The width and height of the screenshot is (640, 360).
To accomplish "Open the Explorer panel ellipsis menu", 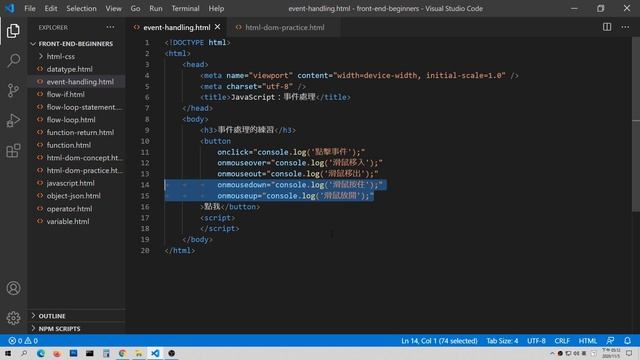I will tap(110, 27).
